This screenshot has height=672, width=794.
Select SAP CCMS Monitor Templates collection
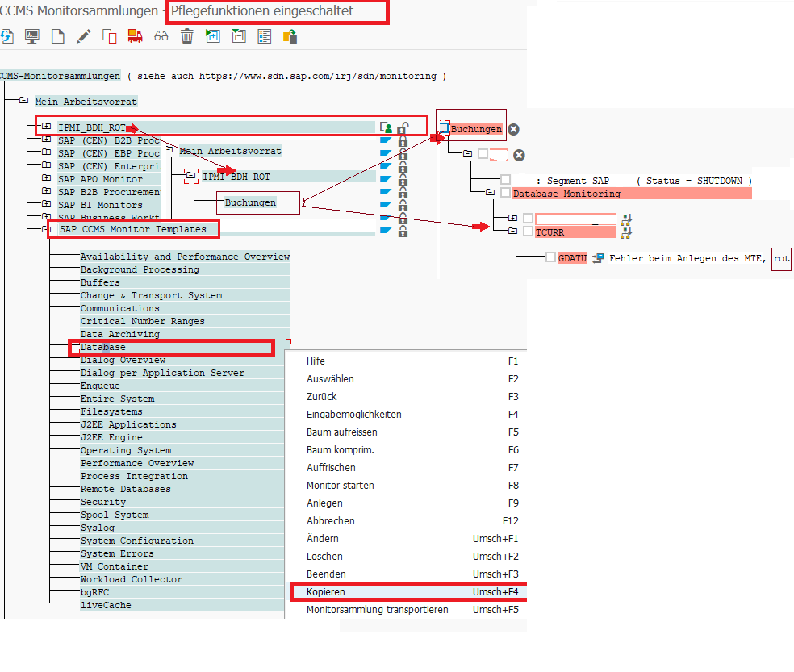tap(132, 230)
